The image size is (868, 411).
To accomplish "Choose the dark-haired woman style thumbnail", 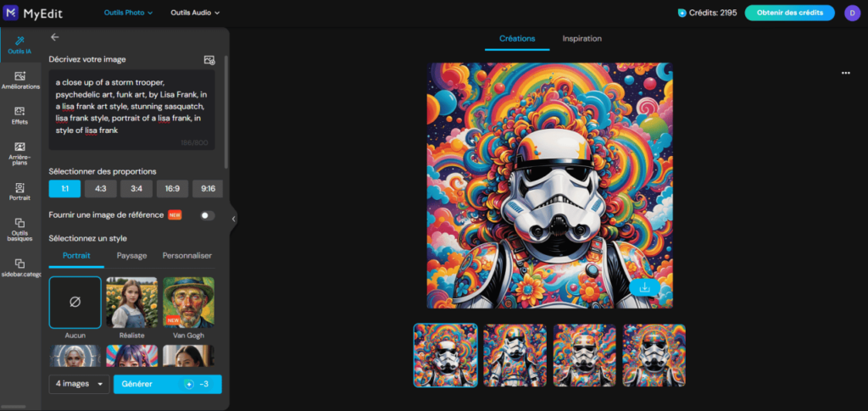I will tap(189, 356).
